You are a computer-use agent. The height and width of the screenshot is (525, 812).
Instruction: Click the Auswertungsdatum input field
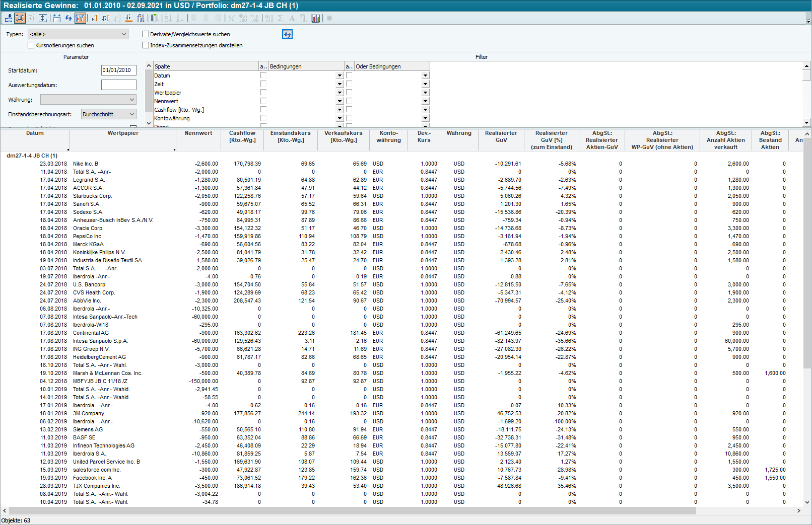[119, 85]
